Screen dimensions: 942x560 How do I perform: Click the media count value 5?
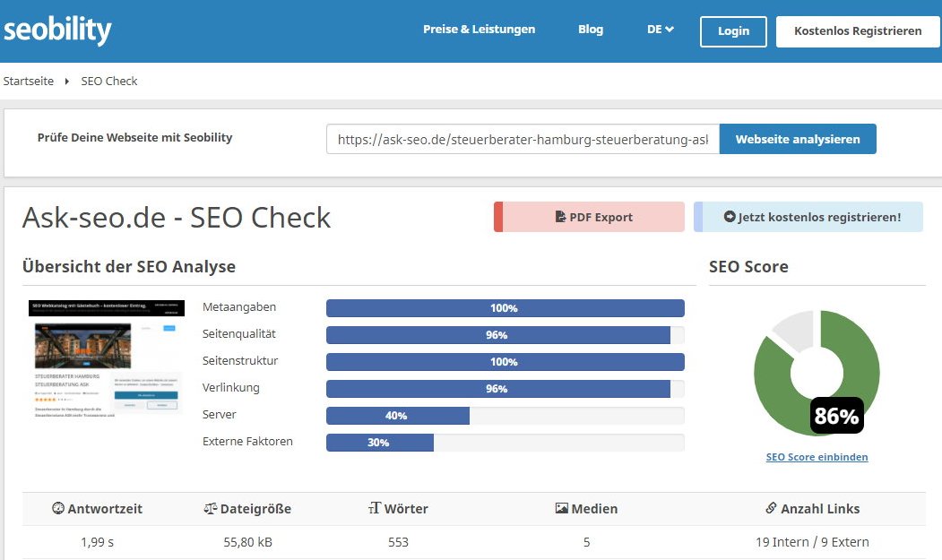[586, 542]
